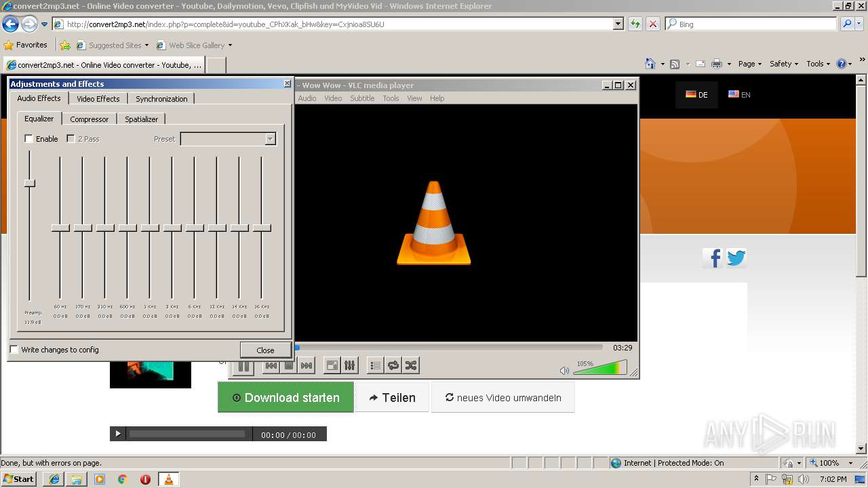
Task: Open the IE Safety dropdown menu
Action: [x=785, y=64]
